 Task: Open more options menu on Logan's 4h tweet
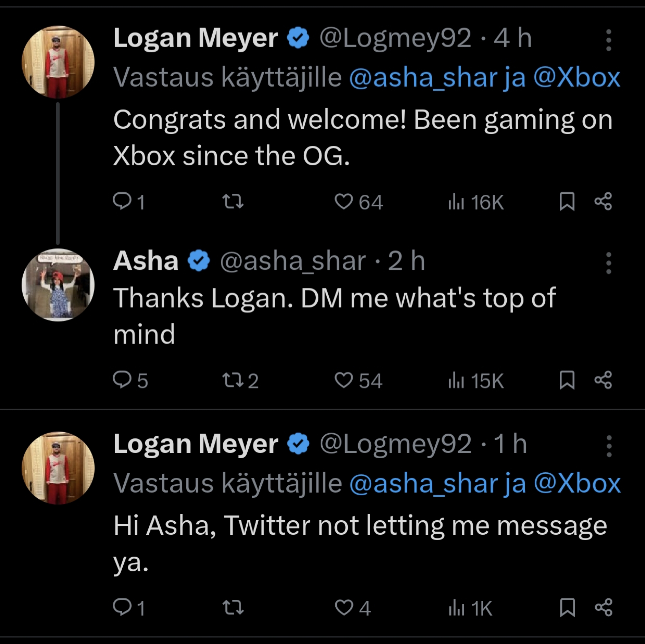click(609, 40)
